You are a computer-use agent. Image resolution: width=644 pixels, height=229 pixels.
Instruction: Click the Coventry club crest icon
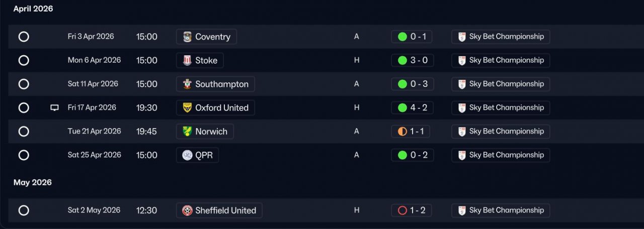(x=187, y=37)
